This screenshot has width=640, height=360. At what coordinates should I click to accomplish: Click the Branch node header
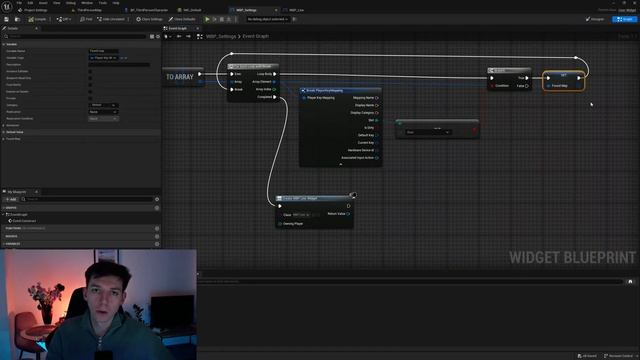[x=509, y=70]
